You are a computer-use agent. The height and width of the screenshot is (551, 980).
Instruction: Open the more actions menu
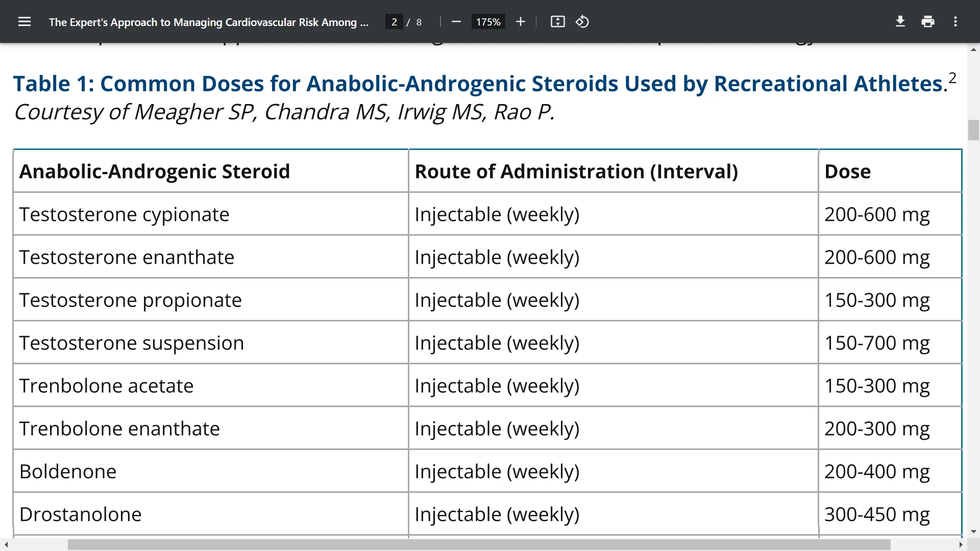[x=955, y=22]
